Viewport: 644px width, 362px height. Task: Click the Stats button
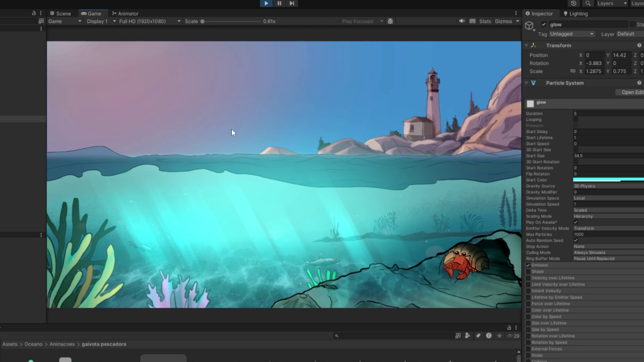[x=485, y=21]
